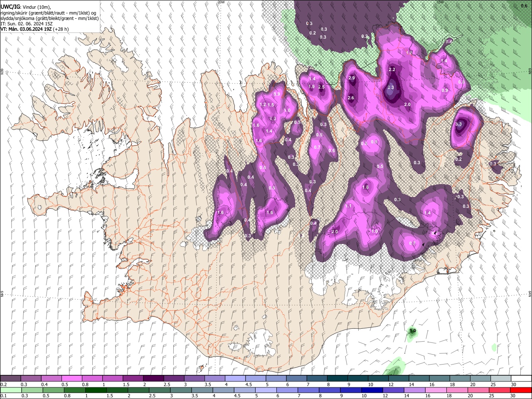
Task: Click the '0.2' label in the upper legend
Action: 3,384
